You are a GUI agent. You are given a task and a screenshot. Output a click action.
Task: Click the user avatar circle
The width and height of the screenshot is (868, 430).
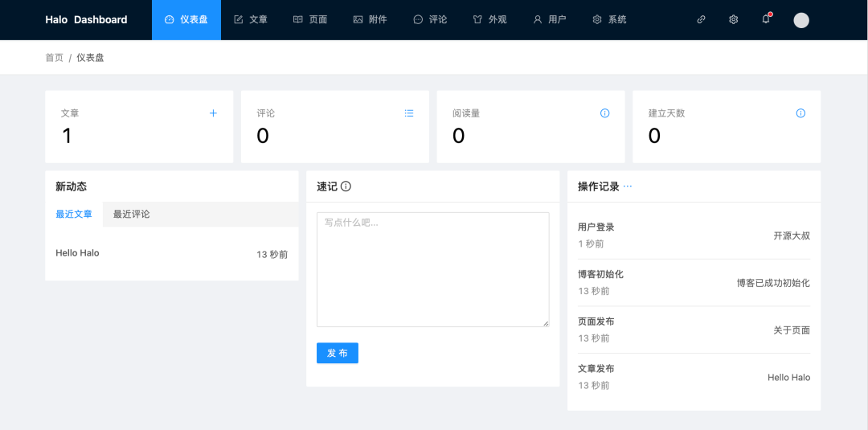coord(801,20)
